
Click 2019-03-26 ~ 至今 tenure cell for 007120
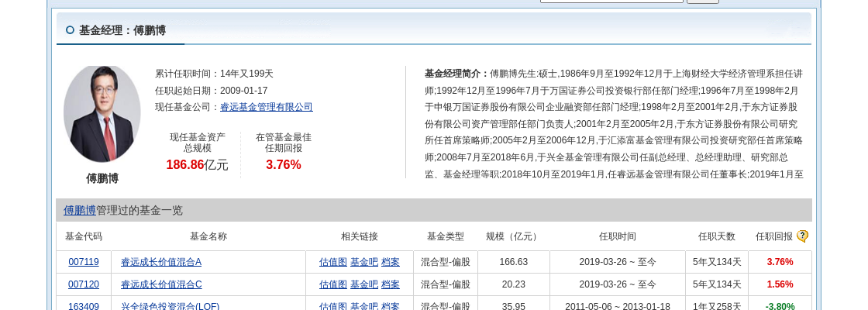click(617, 284)
